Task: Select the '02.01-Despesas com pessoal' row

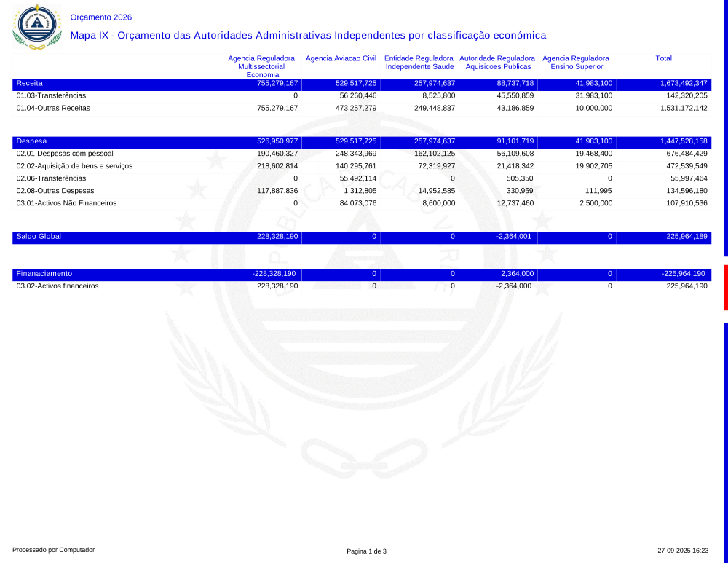Action: click(65, 154)
